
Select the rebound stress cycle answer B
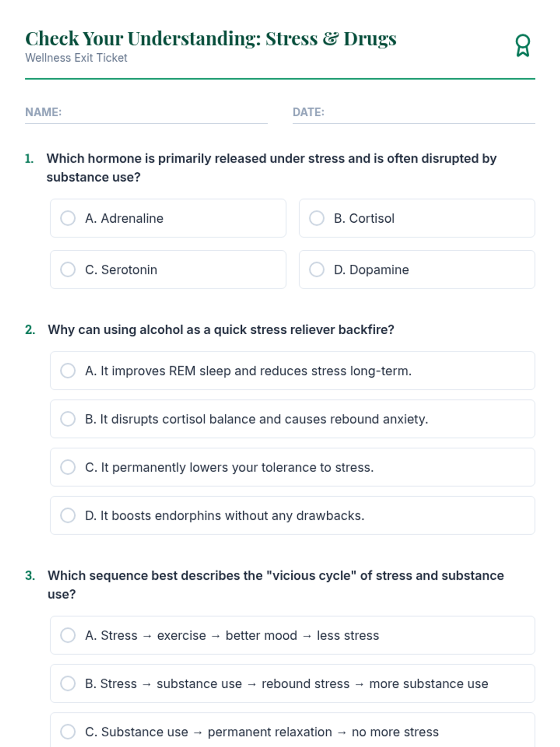pyautogui.click(x=293, y=684)
